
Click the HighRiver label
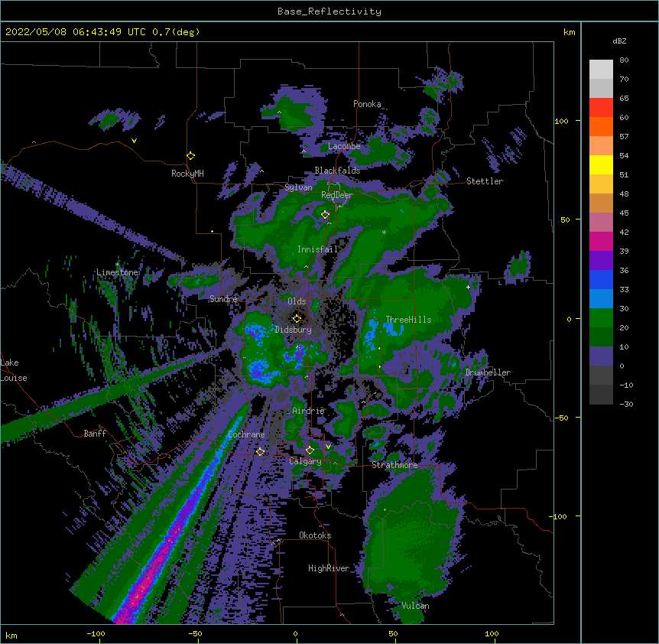(x=329, y=568)
